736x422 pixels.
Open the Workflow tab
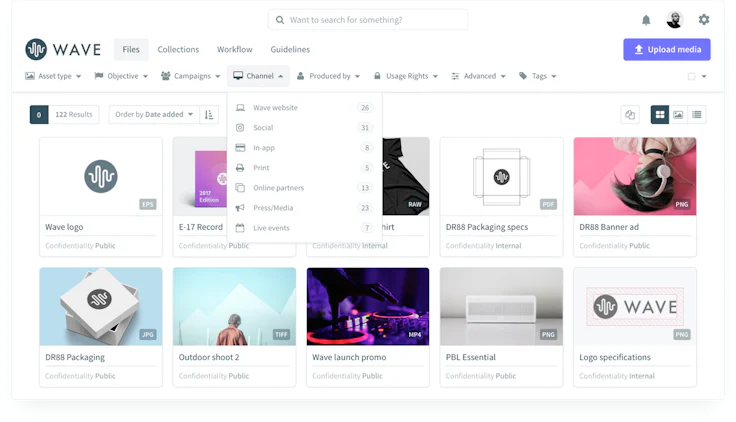pos(235,49)
